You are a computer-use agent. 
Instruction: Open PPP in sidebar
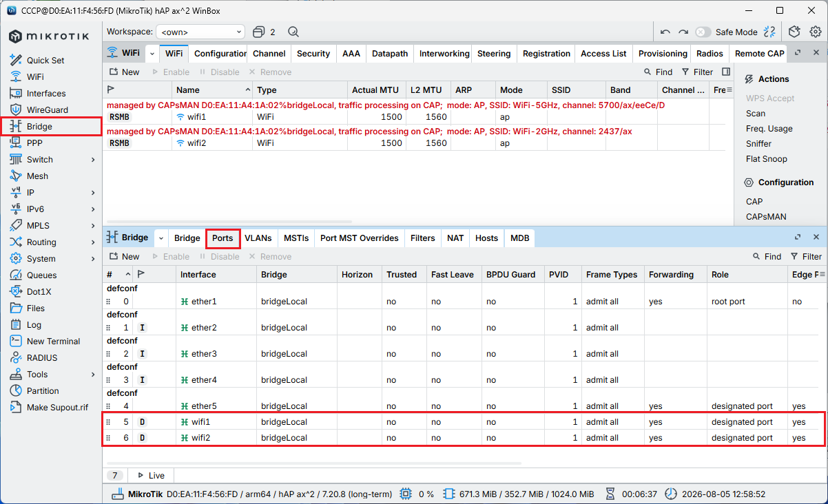click(34, 143)
